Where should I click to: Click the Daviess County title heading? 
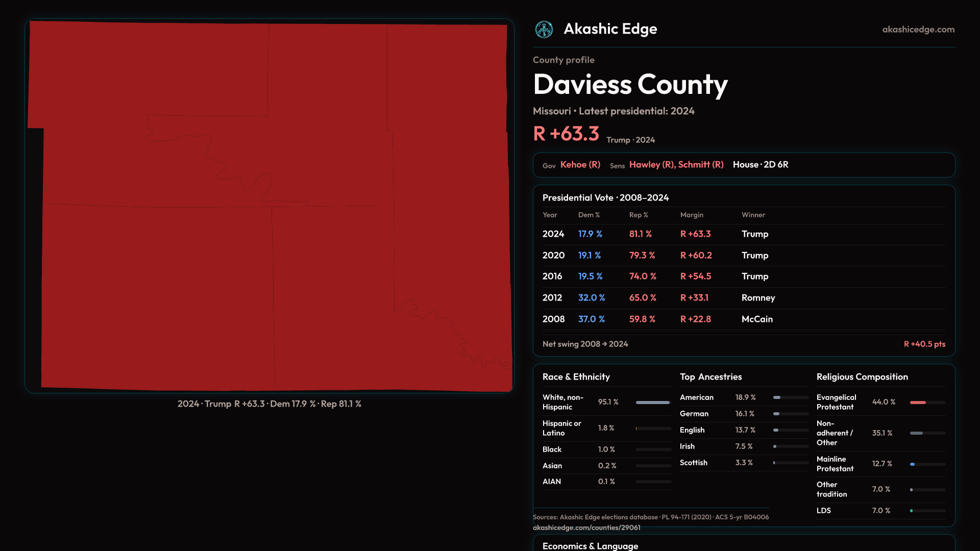(x=630, y=85)
